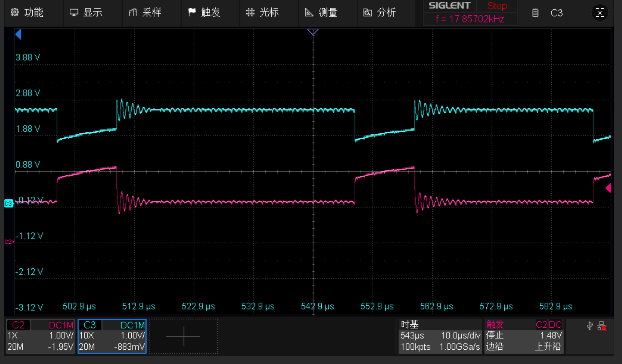Click the C2 1.00V/ scale value
The width and height of the screenshot is (622, 364).
click(x=61, y=336)
